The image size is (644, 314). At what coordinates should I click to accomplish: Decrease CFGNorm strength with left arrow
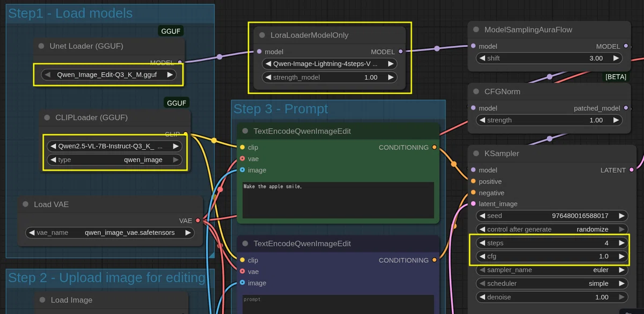pos(481,120)
